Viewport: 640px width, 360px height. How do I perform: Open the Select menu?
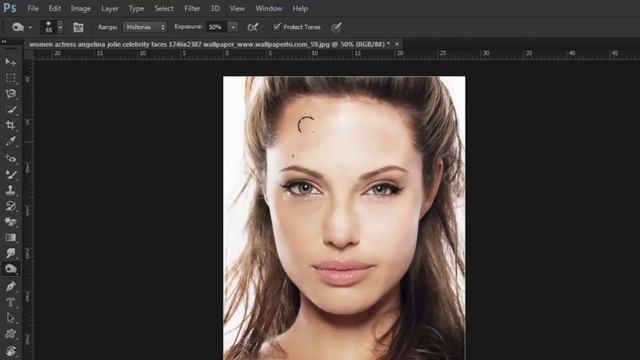(164, 9)
